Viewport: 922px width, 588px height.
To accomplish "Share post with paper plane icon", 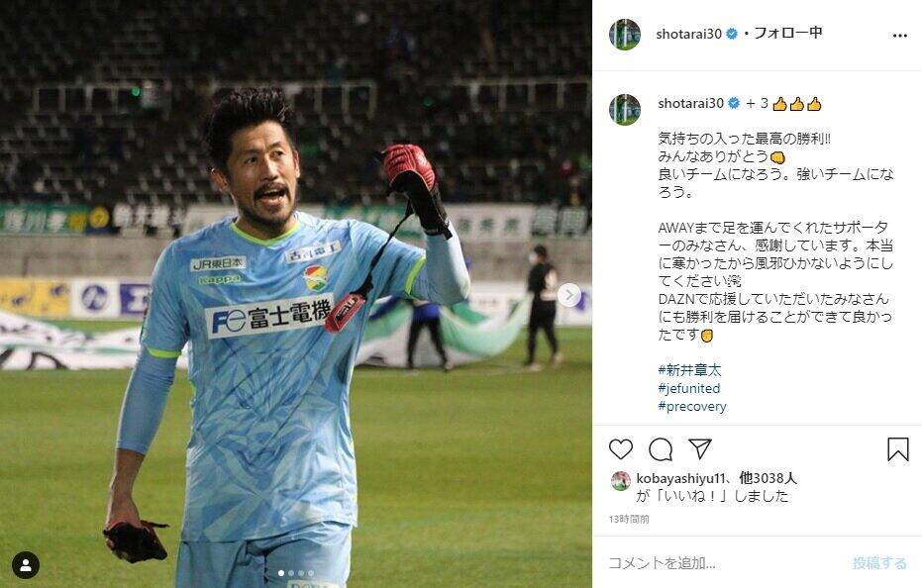I will (x=700, y=448).
